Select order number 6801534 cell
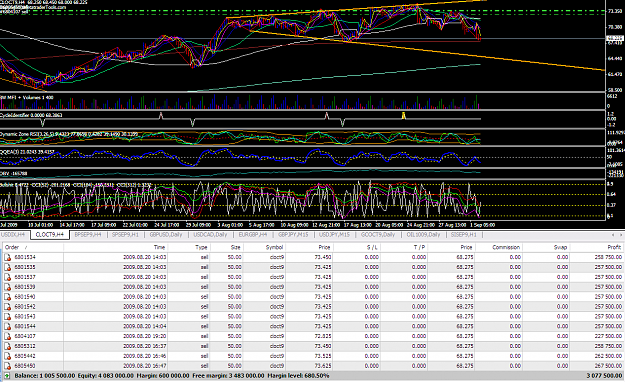 pyautogui.click(x=25, y=257)
